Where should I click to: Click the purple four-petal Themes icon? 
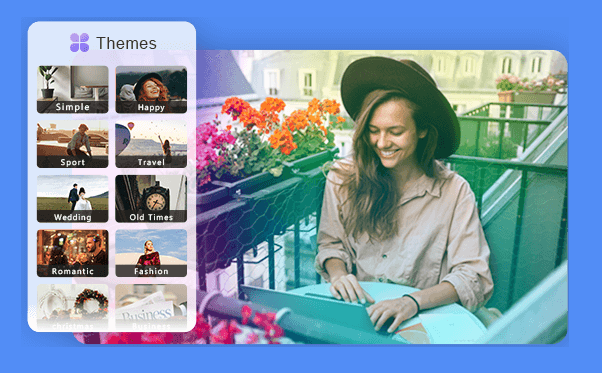pos(79,43)
